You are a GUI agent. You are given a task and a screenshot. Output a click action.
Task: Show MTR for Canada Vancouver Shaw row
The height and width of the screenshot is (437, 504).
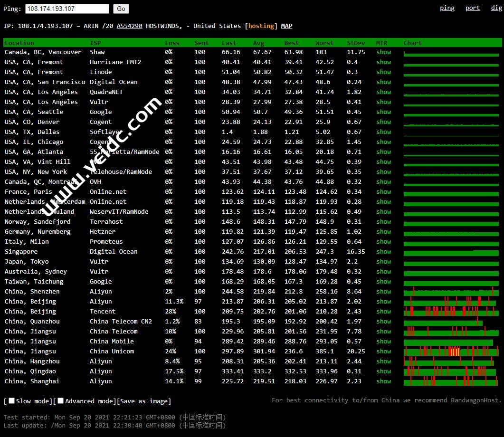[383, 52]
